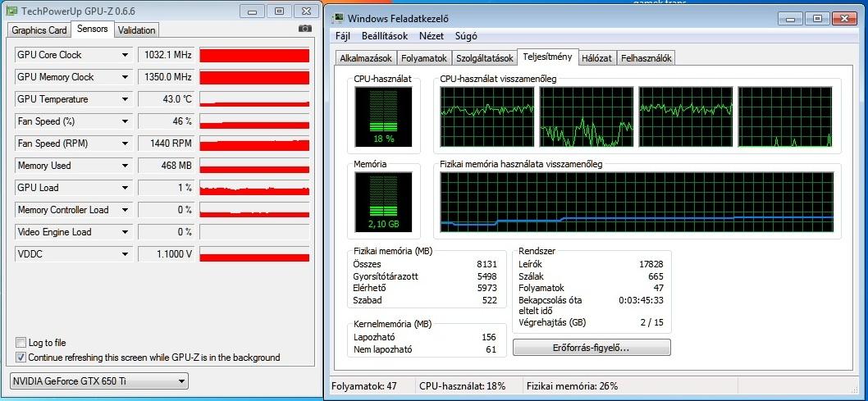Select the Sensors tab in GPU-Z

coord(93,29)
